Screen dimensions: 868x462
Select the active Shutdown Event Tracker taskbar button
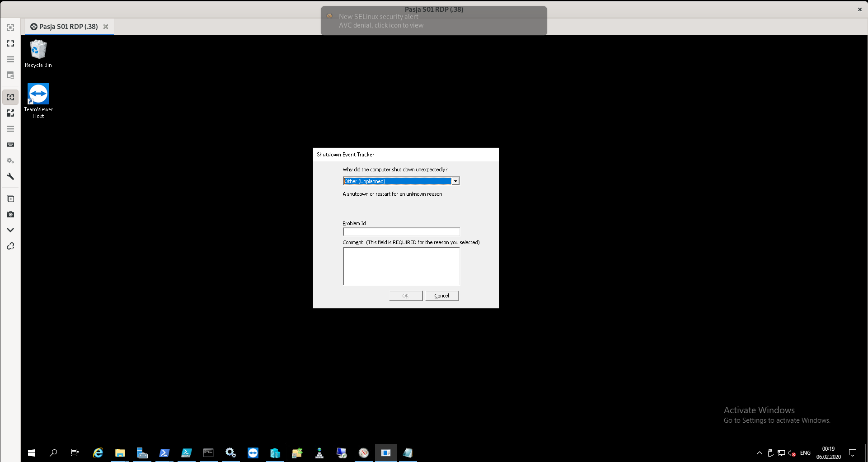click(x=386, y=453)
